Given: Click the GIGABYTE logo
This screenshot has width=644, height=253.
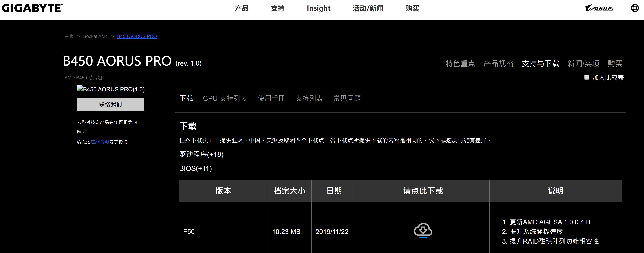Looking at the screenshot, I should pyautogui.click(x=32, y=8).
